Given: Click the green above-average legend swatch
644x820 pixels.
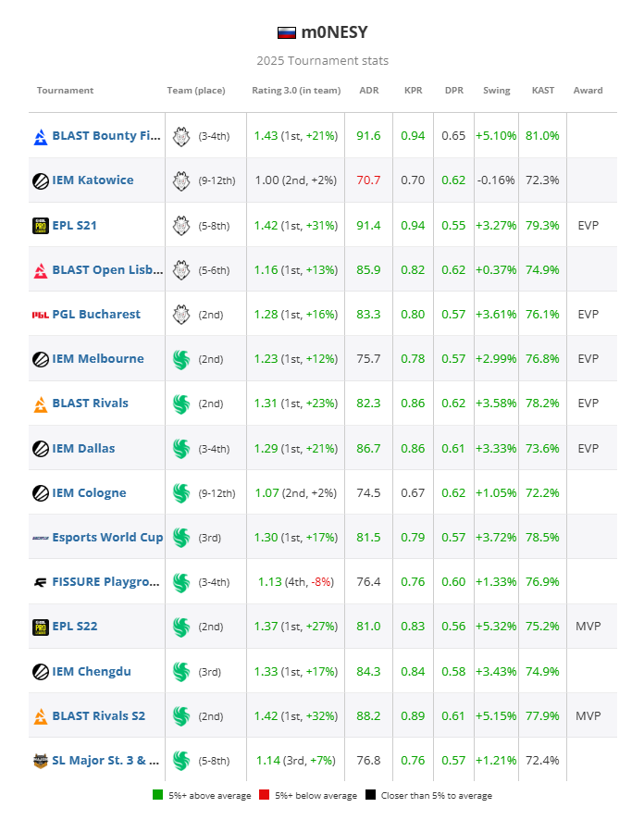Looking at the screenshot, I should coord(158,796).
